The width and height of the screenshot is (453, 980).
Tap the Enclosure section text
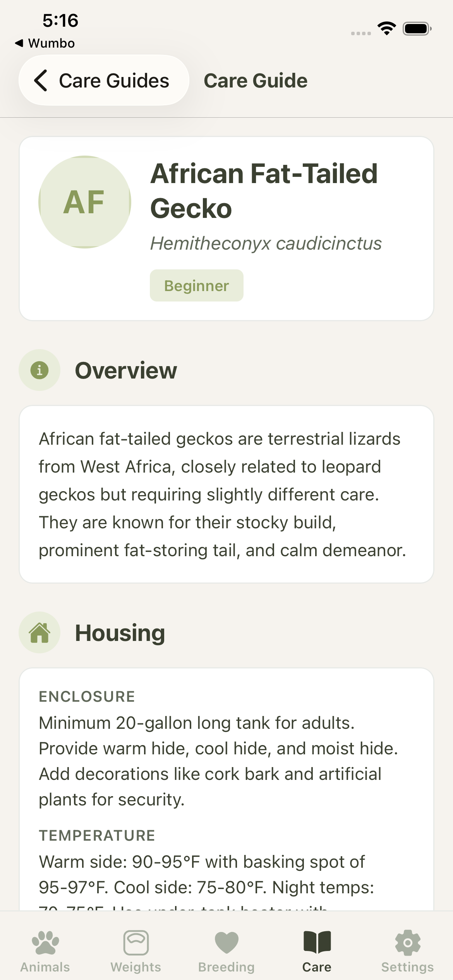(219, 761)
